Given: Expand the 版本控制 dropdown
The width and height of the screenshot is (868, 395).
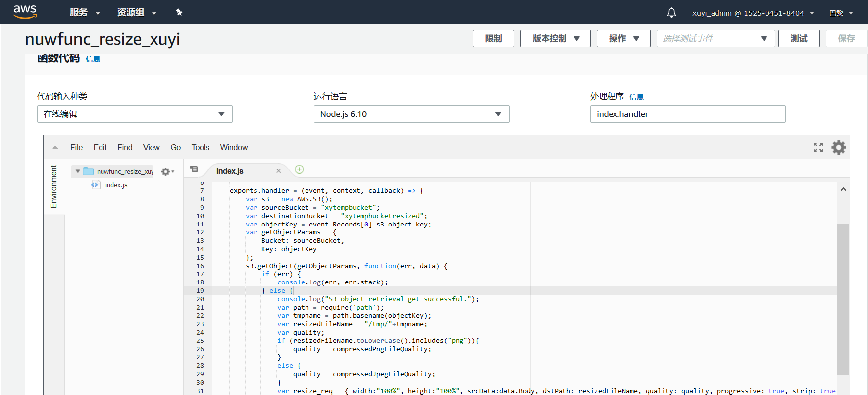Looking at the screenshot, I should (555, 38).
